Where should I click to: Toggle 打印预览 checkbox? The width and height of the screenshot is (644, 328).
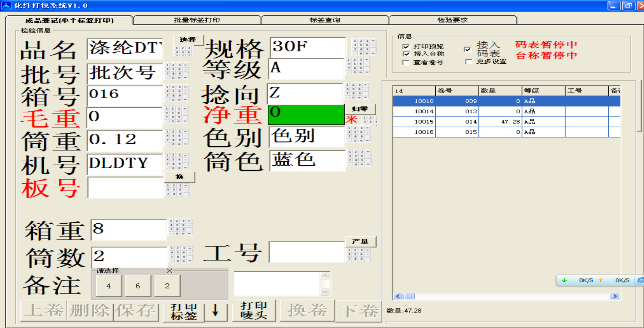(406, 46)
